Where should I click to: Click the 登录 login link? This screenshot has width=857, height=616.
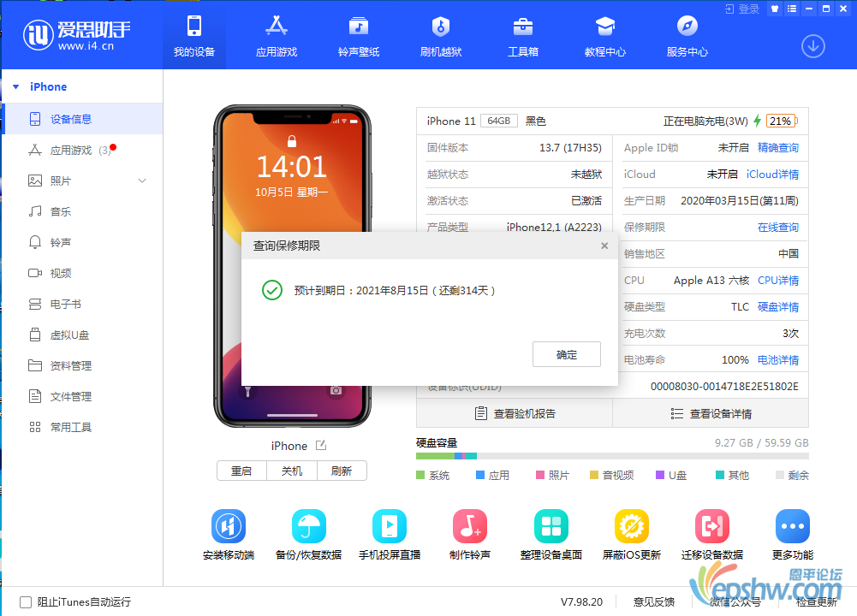742,9
